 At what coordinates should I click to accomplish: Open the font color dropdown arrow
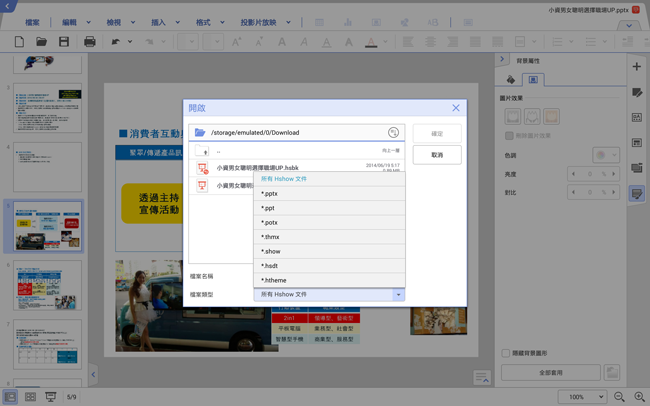pyautogui.click(x=386, y=41)
